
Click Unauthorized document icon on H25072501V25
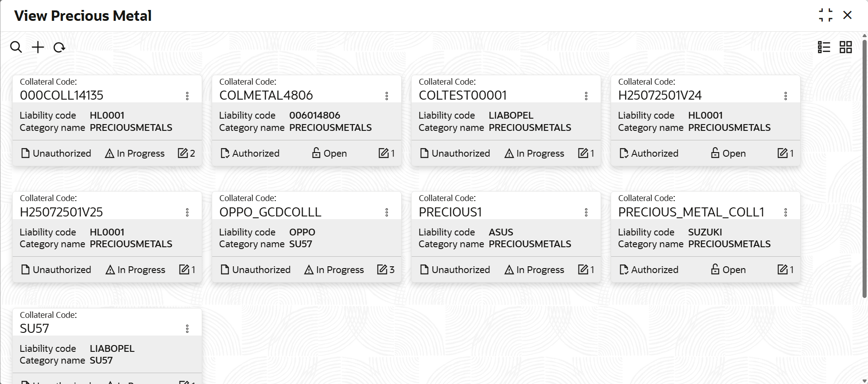(26, 269)
